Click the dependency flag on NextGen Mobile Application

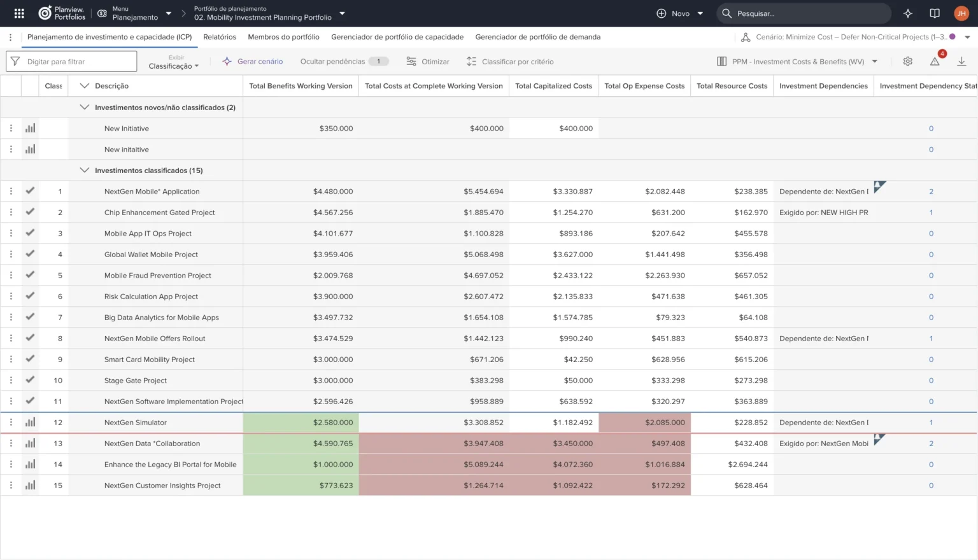[879, 186]
